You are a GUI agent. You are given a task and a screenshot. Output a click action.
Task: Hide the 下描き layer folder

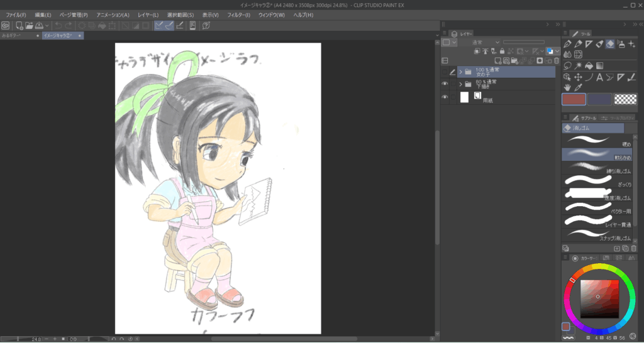tap(445, 84)
